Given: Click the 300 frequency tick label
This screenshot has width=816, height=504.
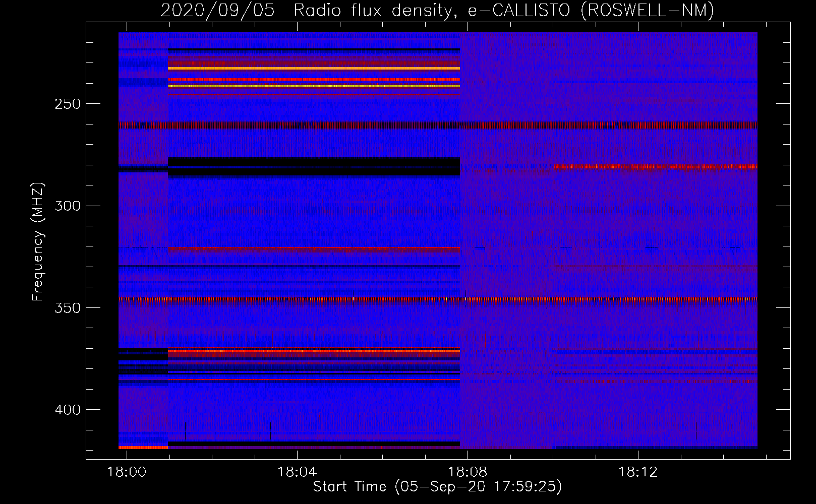Looking at the screenshot, I should click(x=68, y=206).
